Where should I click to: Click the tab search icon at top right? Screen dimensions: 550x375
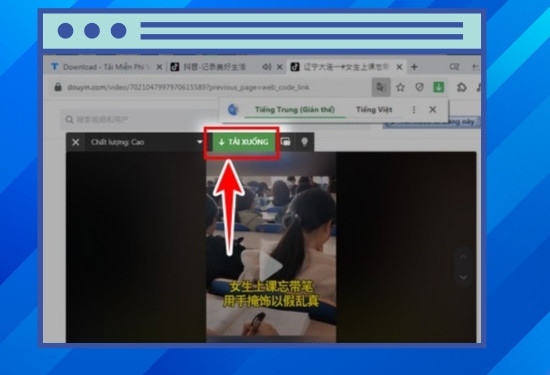click(455, 67)
